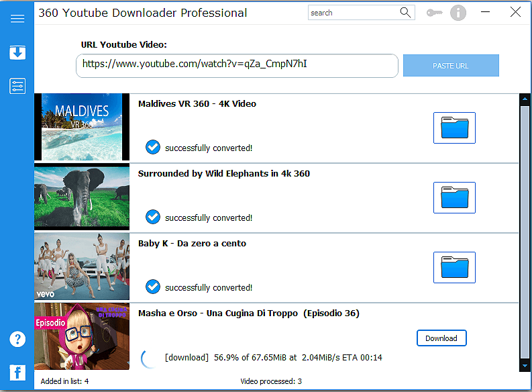
Task: Select the Baby K video thumbnail
Action: (82, 266)
